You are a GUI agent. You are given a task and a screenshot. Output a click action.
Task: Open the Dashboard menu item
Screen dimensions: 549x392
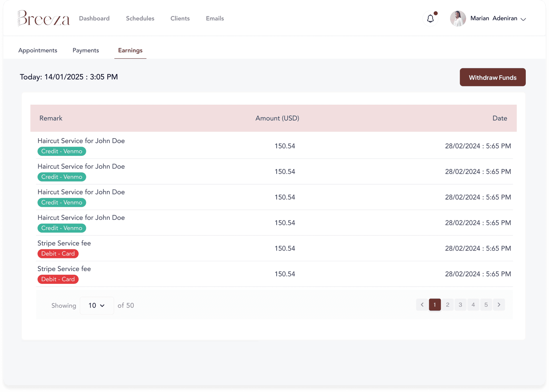tap(94, 18)
